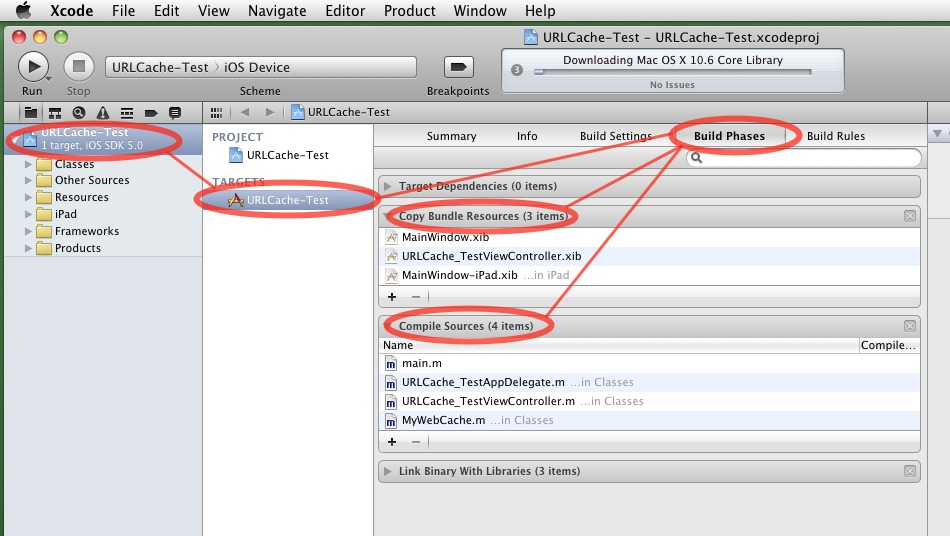Open the File menu
The width and height of the screenshot is (950, 536).
(x=124, y=11)
